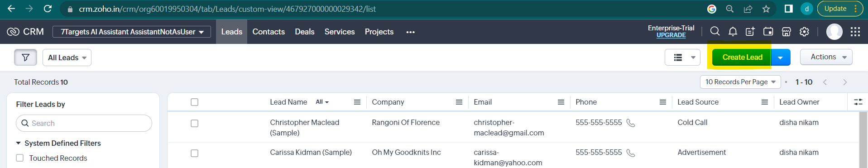Select all leads checkbox in header
Image resolution: width=868 pixels, height=168 pixels.
point(195,102)
